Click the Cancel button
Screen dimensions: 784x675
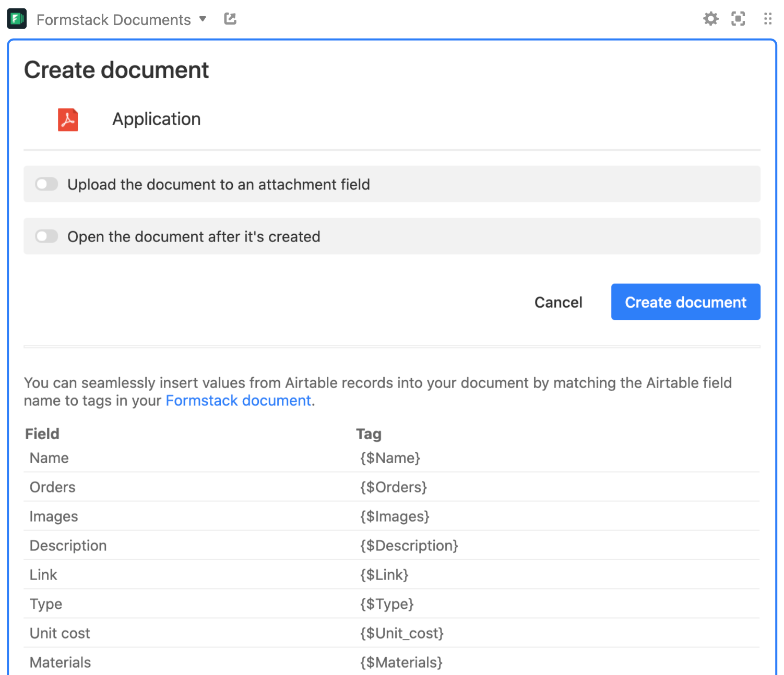558,302
